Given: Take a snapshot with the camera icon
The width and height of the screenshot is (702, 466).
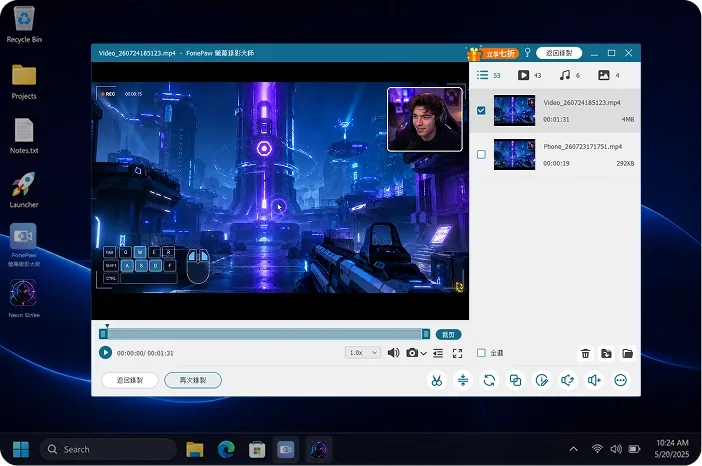Looking at the screenshot, I should click(x=412, y=353).
